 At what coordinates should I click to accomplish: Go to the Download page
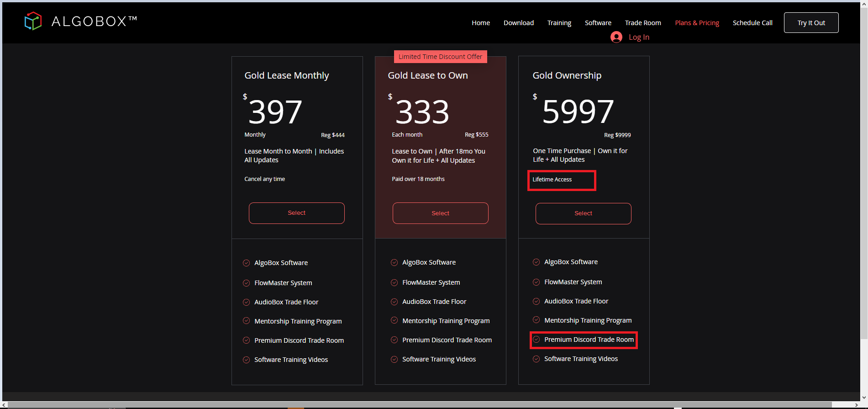519,23
